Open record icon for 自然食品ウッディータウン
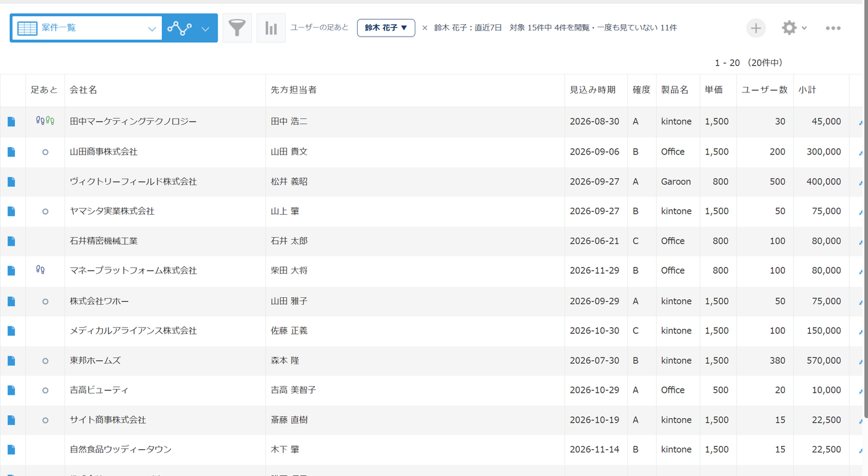This screenshot has height=476, width=868. [11, 449]
